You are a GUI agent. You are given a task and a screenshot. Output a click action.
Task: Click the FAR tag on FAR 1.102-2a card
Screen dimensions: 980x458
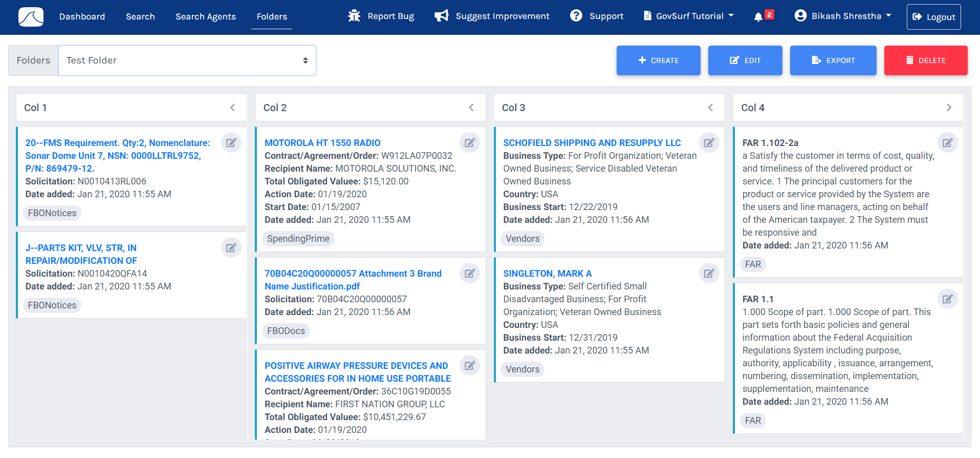pos(753,264)
